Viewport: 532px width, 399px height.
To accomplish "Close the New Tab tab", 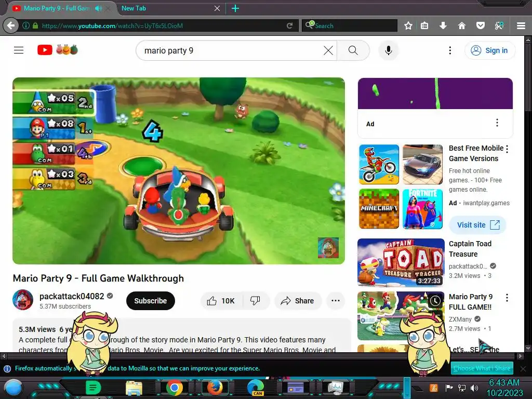I will 217,8.
